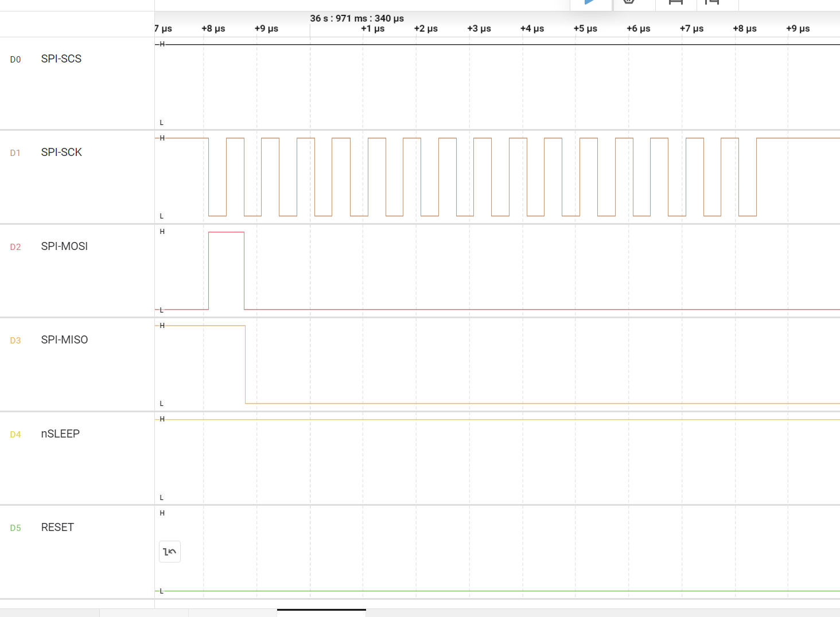Click the D4 channel index
Viewport: 840px width, 617px height.
click(x=15, y=435)
